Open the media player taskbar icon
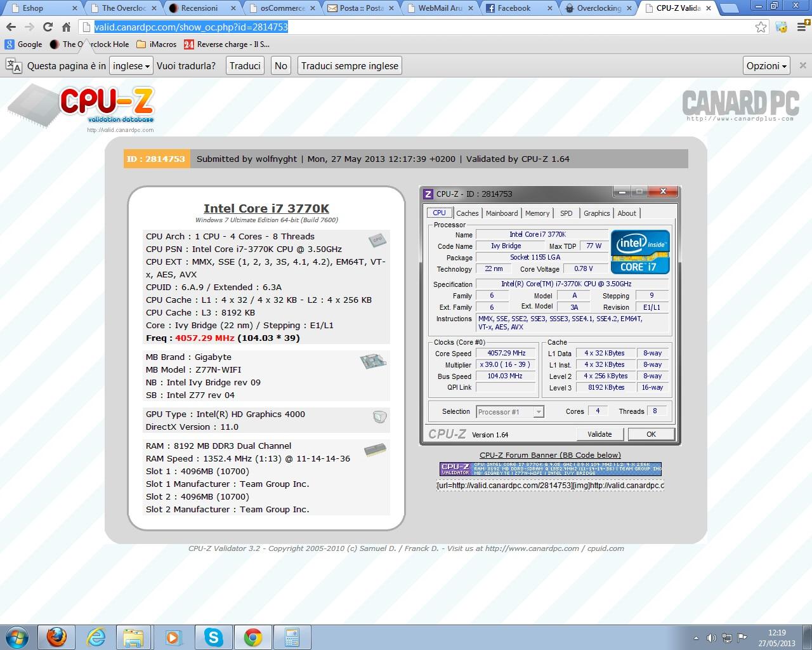Image resolution: width=812 pixels, height=650 pixels. point(173,637)
